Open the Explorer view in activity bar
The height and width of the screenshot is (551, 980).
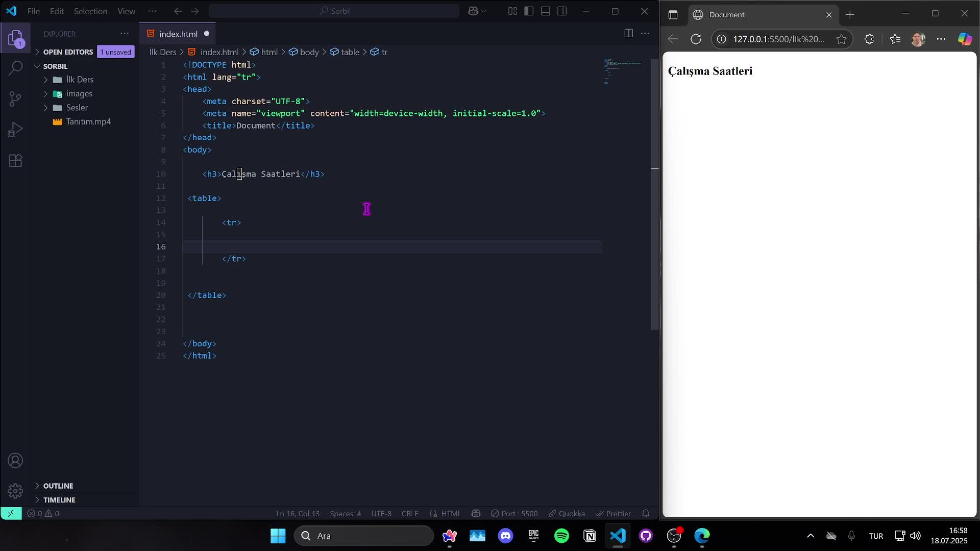[x=15, y=38]
